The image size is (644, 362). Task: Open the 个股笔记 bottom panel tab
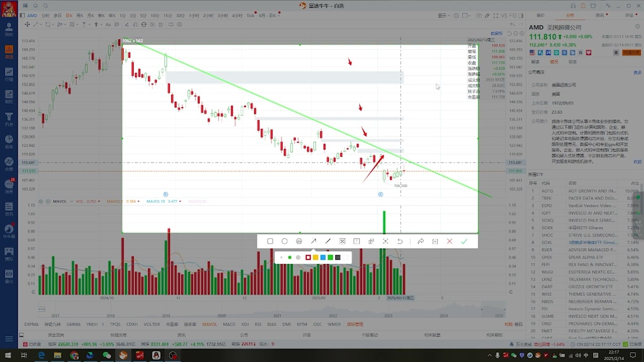[x=369, y=335]
